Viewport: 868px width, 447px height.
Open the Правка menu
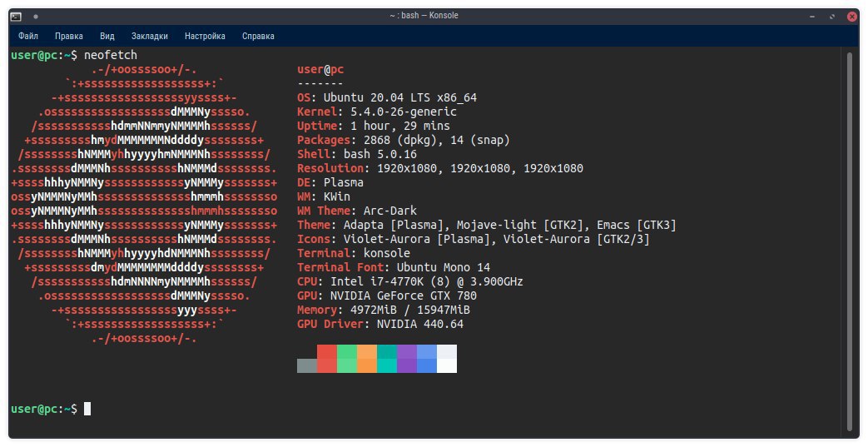[69, 36]
